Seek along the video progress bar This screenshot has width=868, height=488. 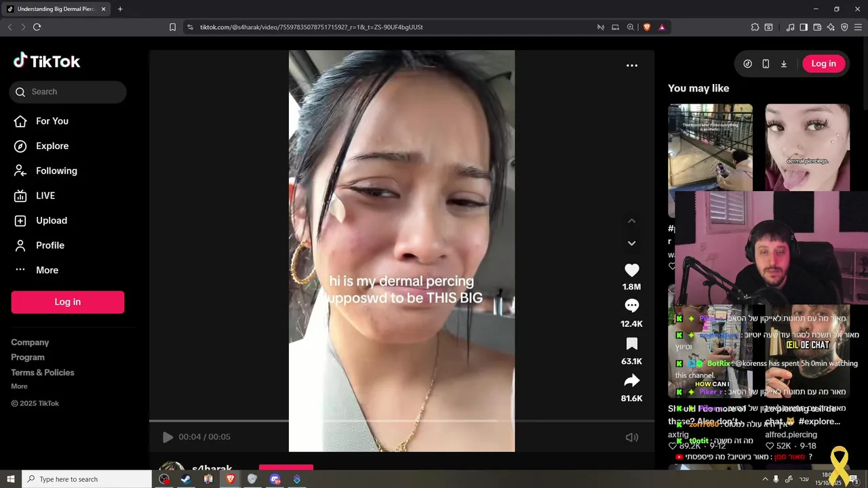[x=401, y=421]
